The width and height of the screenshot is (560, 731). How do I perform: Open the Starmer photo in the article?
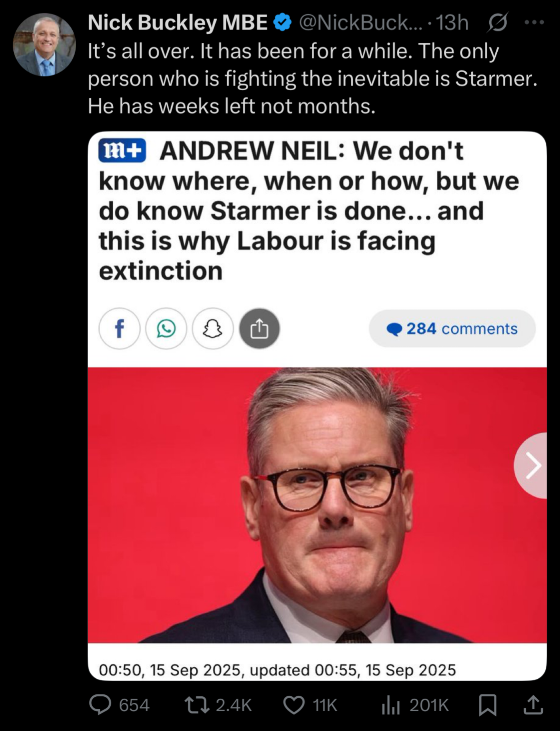coord(317,505)
